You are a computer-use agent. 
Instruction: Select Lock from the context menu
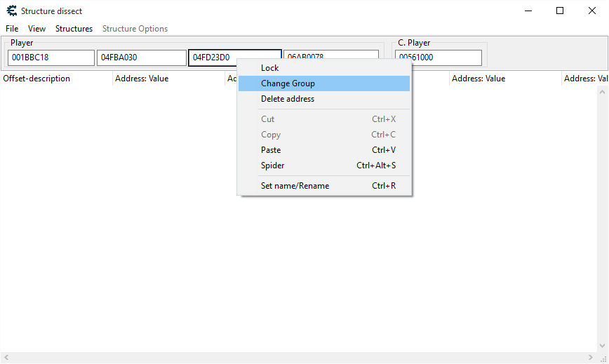[269, 68]
